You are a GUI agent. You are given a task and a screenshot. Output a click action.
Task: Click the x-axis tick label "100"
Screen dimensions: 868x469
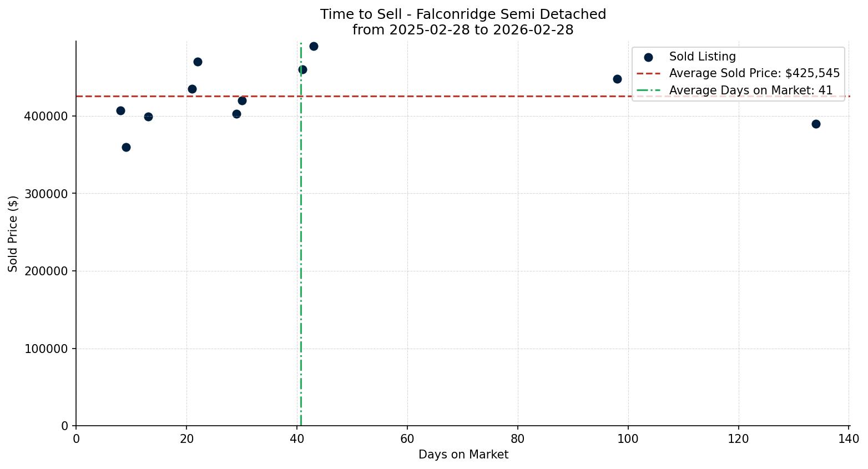(x=628, y=438)
